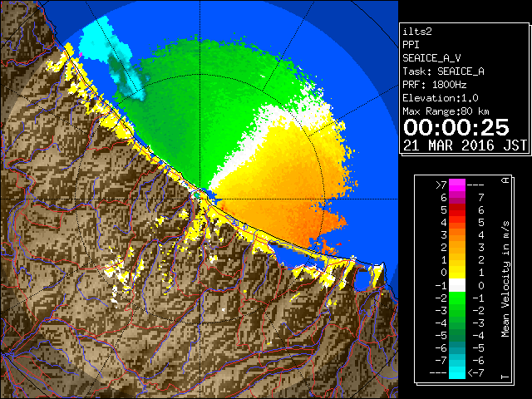Click the 'Task: SEAICE_A' line
Viewport: 532px width, 399px height.
coord(443,71)
